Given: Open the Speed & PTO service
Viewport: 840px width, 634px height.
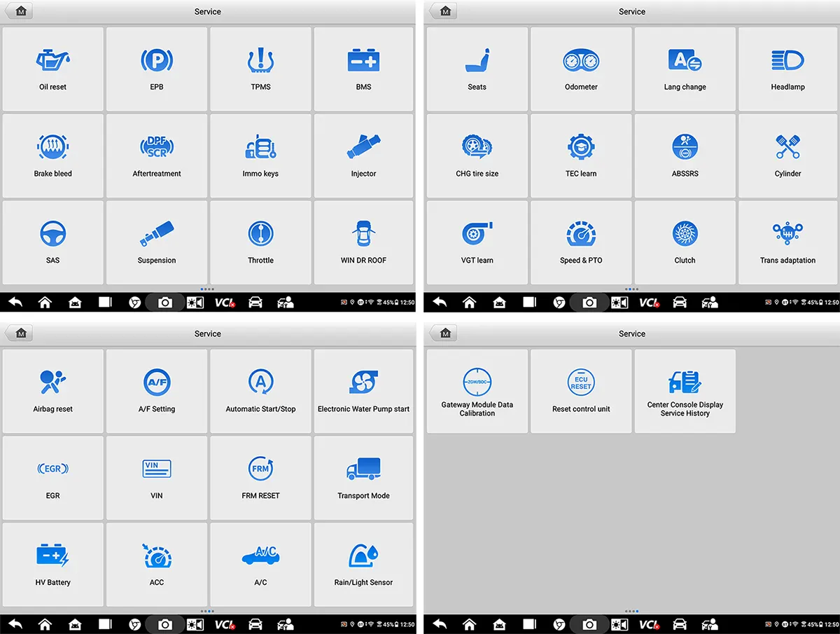Looking at the screenshot, I should tap(581, 242).
